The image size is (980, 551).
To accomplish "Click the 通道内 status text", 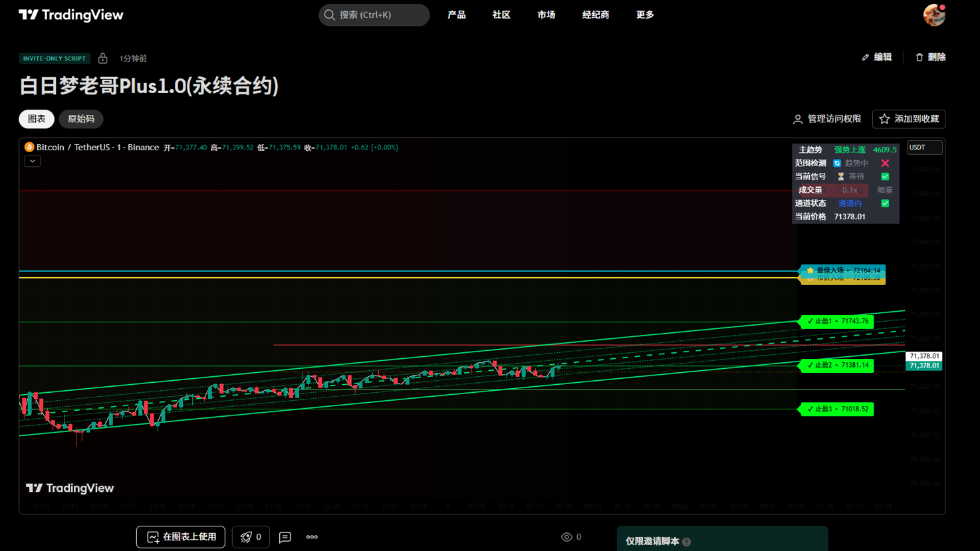I will click(850, 203).
